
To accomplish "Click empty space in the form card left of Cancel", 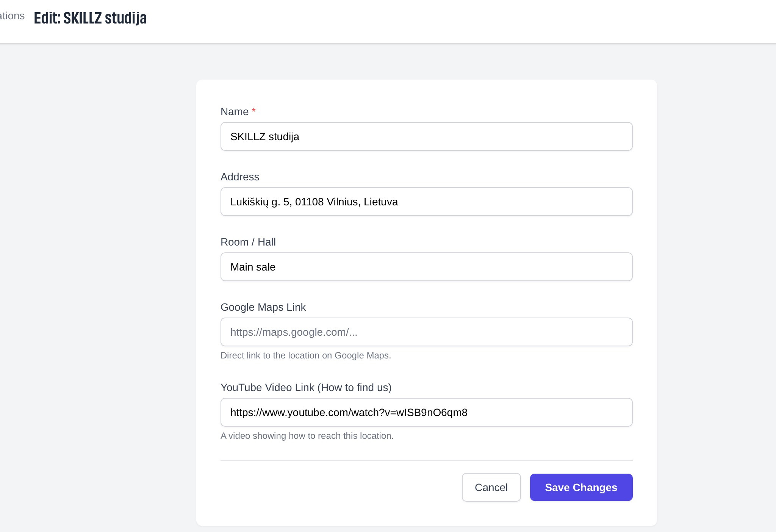I will point(333,487).
